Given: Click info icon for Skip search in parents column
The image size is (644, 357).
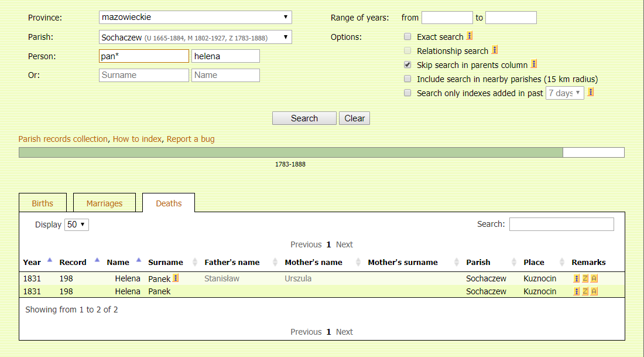Looking at the screenshot, I should [x=534, y=64].
